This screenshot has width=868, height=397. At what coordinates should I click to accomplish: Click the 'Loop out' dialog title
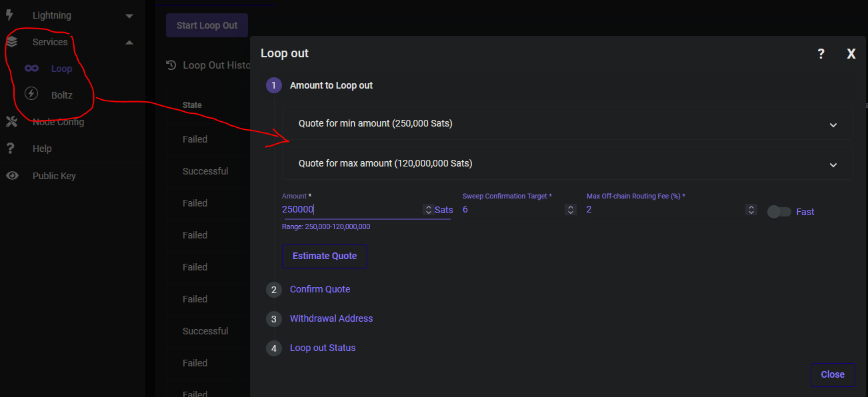pos(285,53)
